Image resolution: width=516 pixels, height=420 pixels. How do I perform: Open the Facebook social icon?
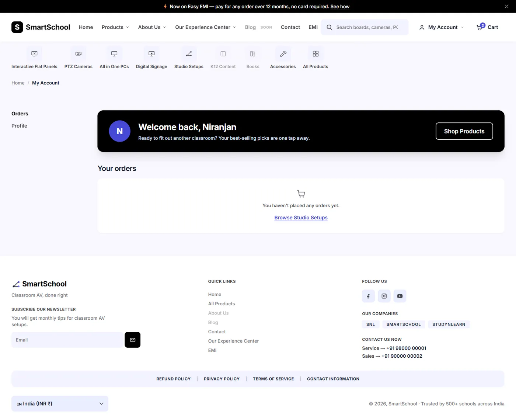point(368,296)
